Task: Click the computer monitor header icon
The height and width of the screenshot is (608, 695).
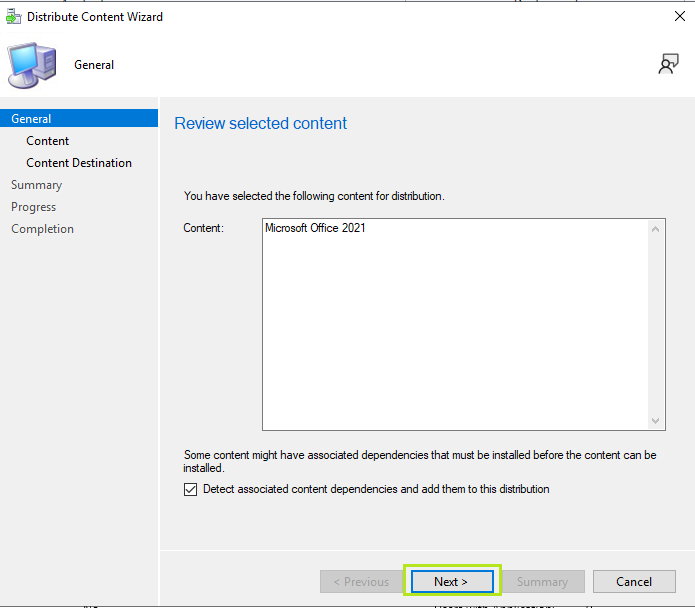Action: 32,65
